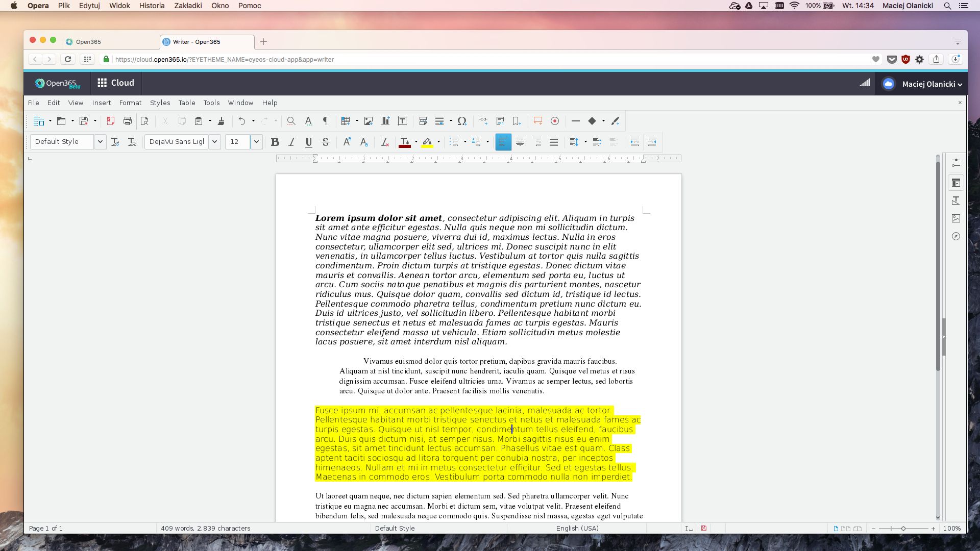This screenshot has height=551, width=980.
Task: Insert image via toolbar icon
Action: click(369, 121)
